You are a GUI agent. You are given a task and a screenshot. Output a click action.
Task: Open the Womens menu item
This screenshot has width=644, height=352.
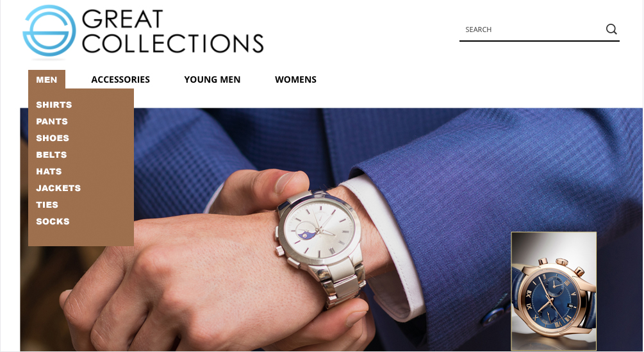tap(295, 80)
